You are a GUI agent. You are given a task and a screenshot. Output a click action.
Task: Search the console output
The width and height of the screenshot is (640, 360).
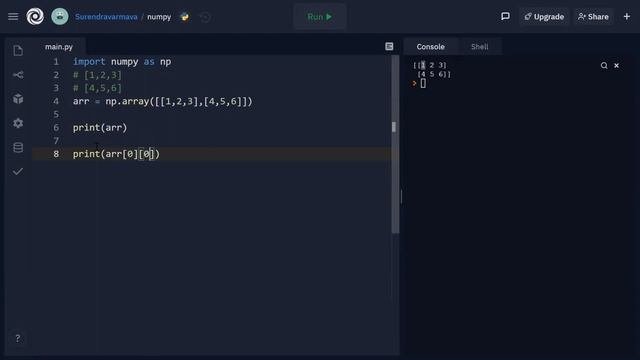click(604, 65)
